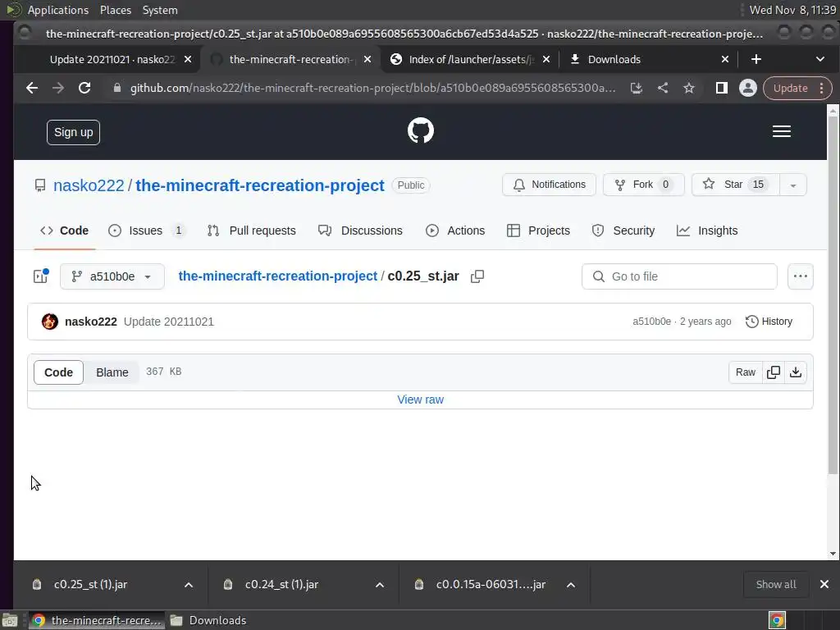Open options for c0.0.15a-06031 jar download

(x=571, y=584)
